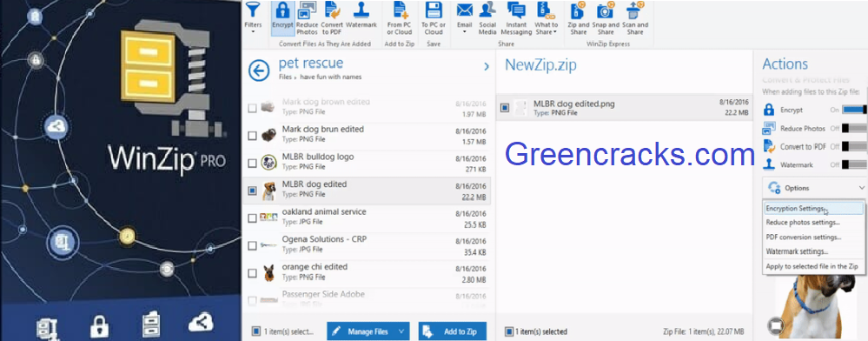
Task: Select the Reduce Photos ribbon icon
Action: tap(307, 10)
